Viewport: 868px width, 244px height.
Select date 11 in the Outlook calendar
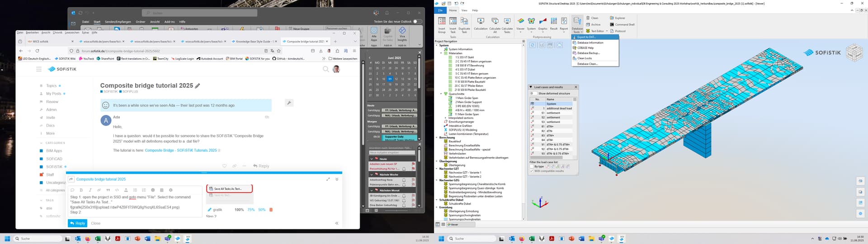390,79
